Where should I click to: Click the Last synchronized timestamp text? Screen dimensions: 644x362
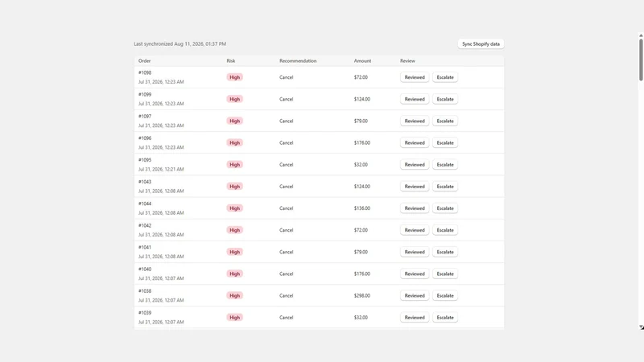pos(180,44)
